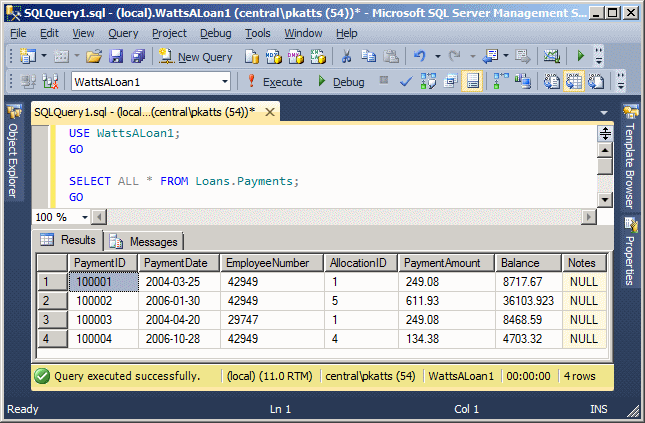Image resolution: width=645 pixels, height=423 pixels.
Task: Click the Cut scissors icon
Action: coord(346,56)
